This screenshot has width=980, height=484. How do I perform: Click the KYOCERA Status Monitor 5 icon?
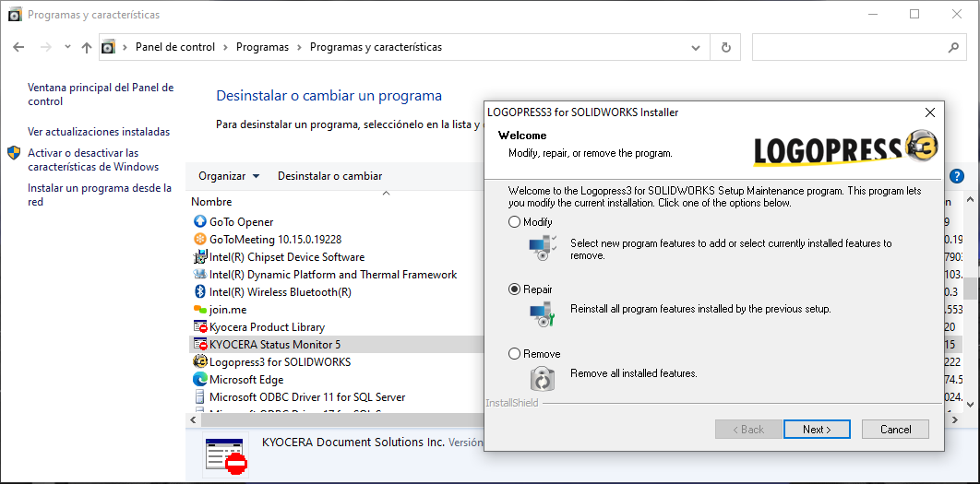(200, 344)
